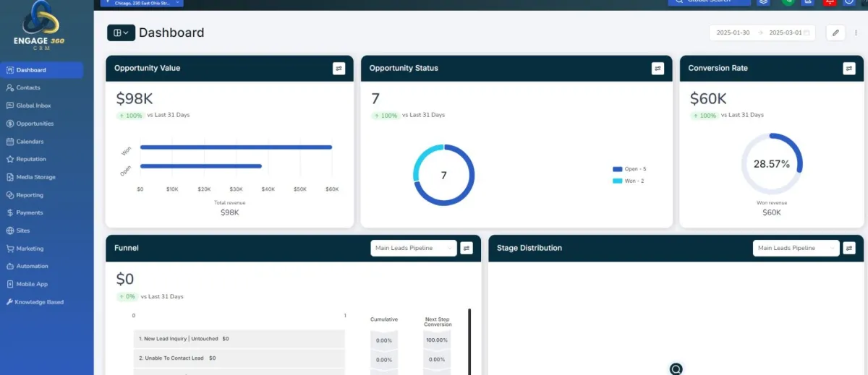
Task: Expand the Chicago location switcher dropdown
Action: click(142, 2)
